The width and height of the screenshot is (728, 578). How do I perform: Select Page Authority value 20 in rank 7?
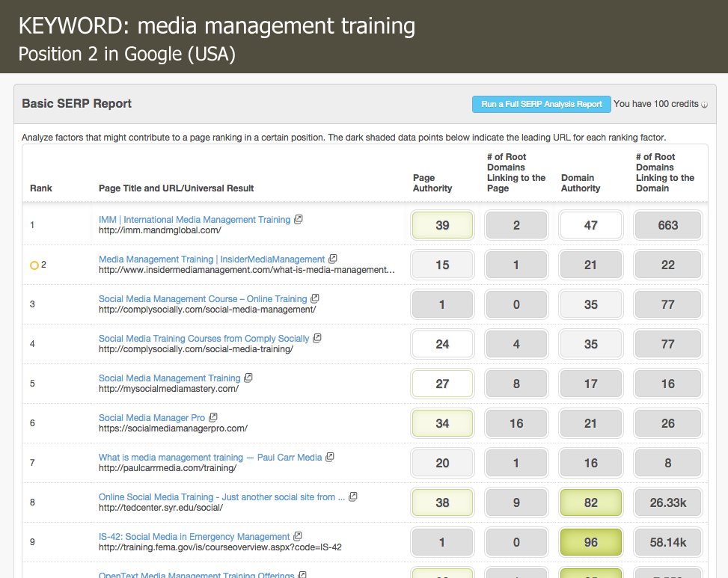(442, 463)
